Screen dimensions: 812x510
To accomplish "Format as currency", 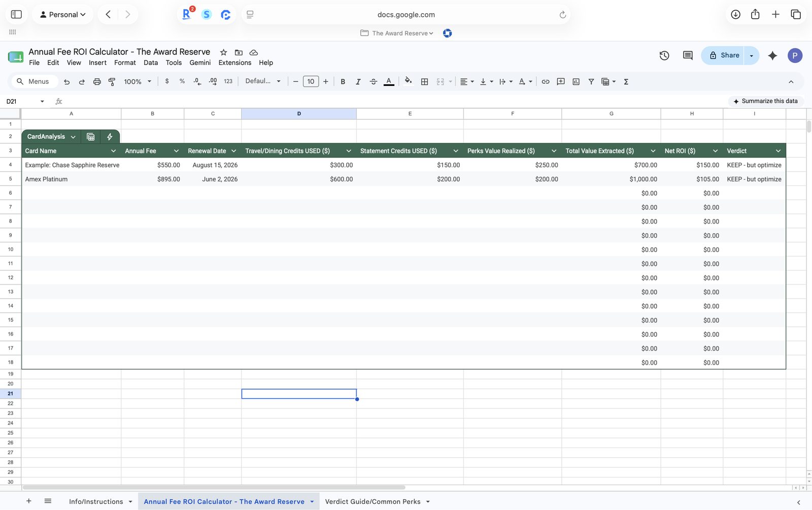I will 167,81.
